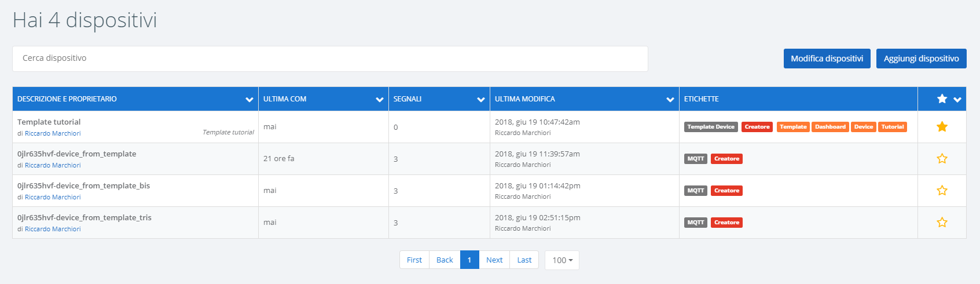Click '21 ore fa' last communication cell

[x=278, y=158]
